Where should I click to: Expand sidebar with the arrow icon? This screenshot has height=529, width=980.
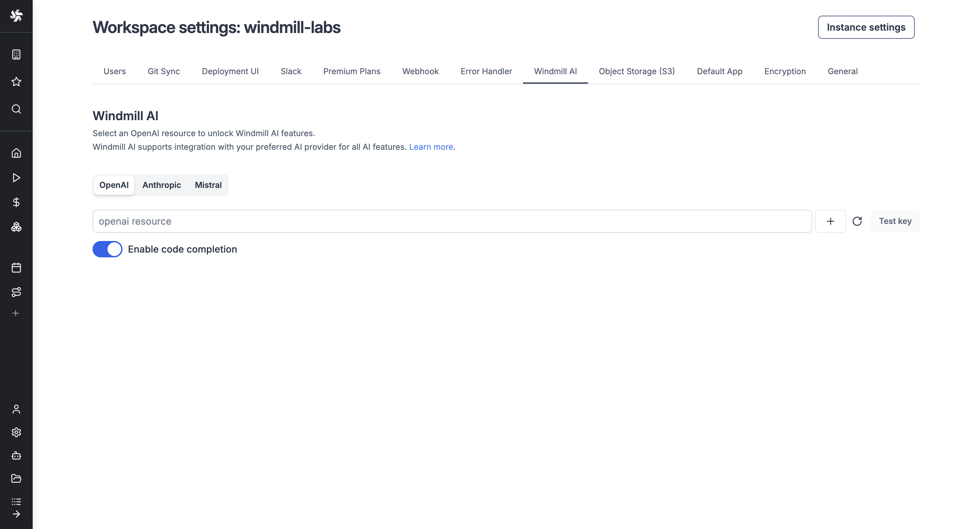(x=16, y=514)
